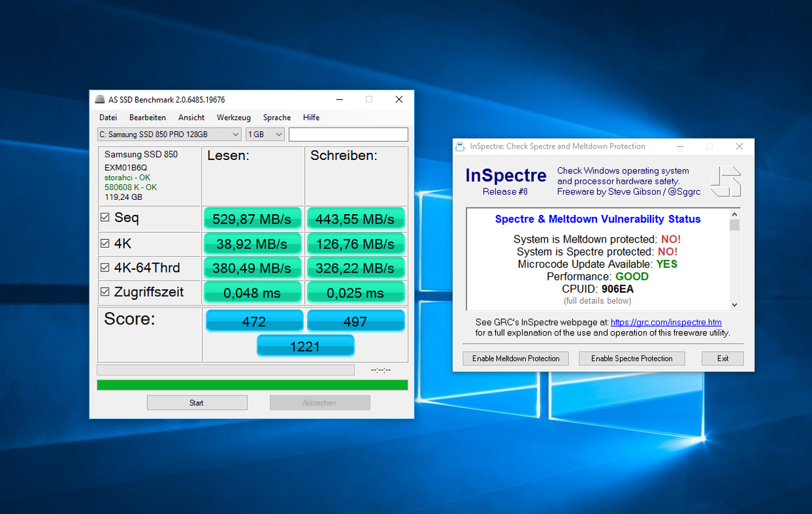Screen dimensions: 812x514
Task: Click the firmware text EXM01B6Q
Action: [x=126, y=168]
